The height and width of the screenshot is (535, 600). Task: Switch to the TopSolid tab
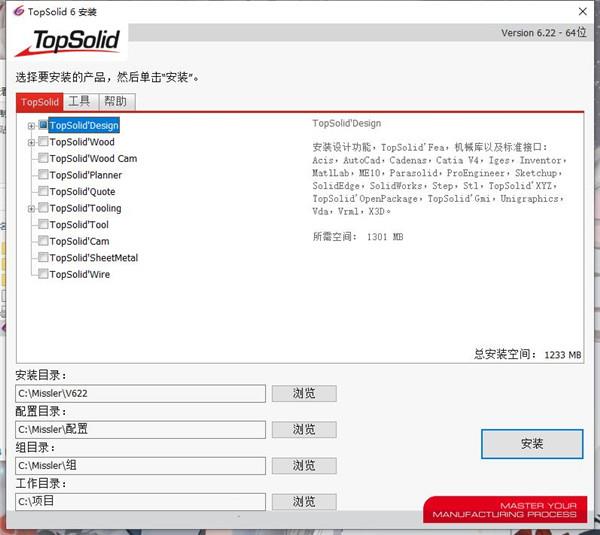point(40,102)
